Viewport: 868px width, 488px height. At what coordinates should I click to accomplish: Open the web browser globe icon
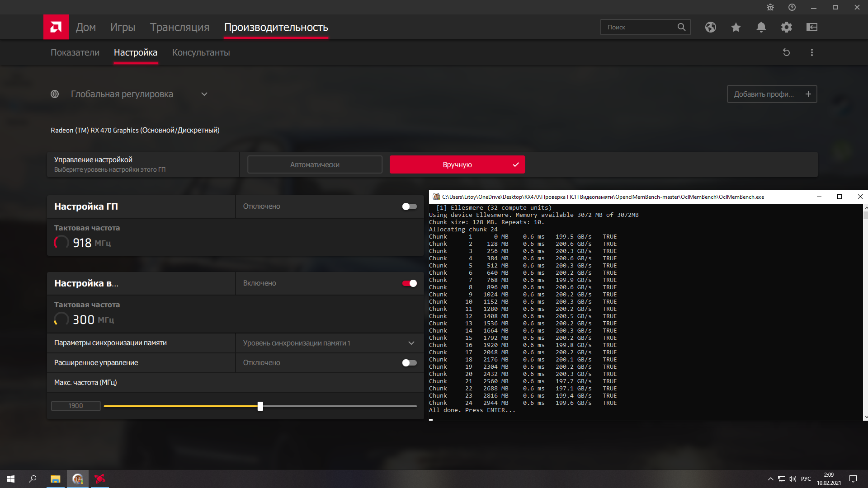coord(710,27)
